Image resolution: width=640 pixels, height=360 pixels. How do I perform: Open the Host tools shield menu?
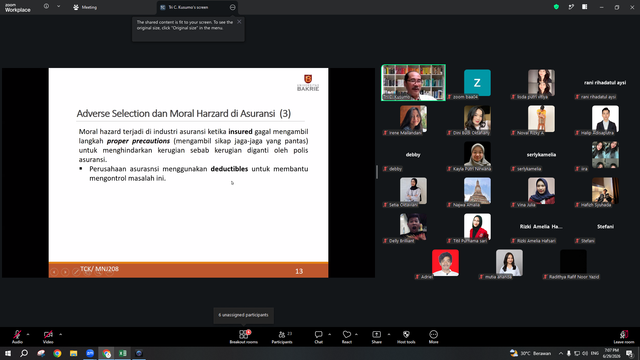click(406, 336)
